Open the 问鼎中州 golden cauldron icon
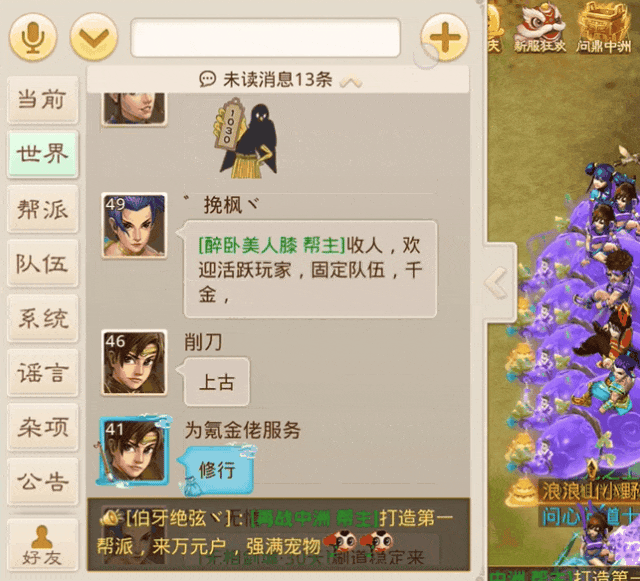640x581 pixels. coord(604,28)
